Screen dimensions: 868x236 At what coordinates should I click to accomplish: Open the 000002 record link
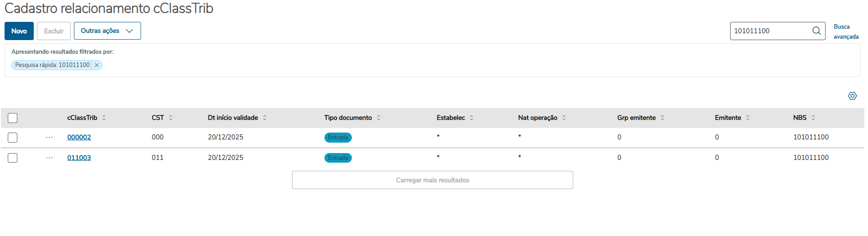[x=79, y=137]
